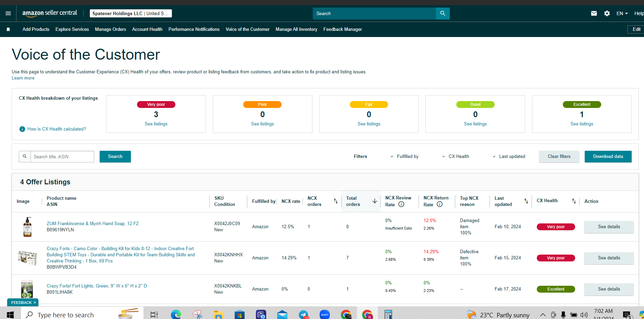Open the Windows Start menu
This screenshot has width=644, height=319.
pyautogui.click(x=10, y=314)
